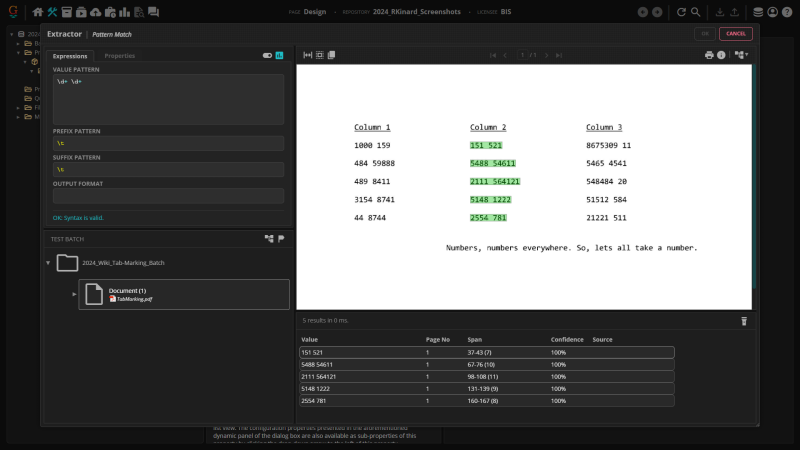Click the Prefix Pattern field
The width and height of the screenshot is (800, 450).
[x=168, y=143]
